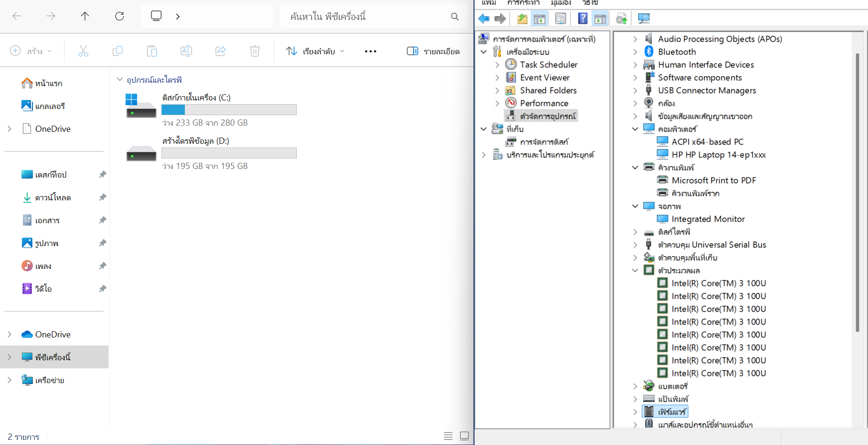Image resolution: width=868 pixels, height=445 pixels.
Task: Click the device list vertical scrollbar
Action: click(x=857, y=190)
